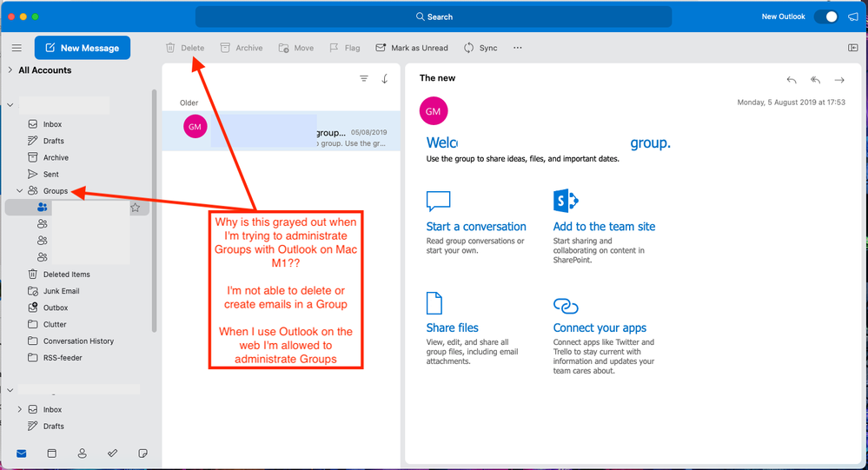The image size is (868, 470).
Task: Click the SharePoint logo icon
Action: pyautogui.click(x=565, y=201)
